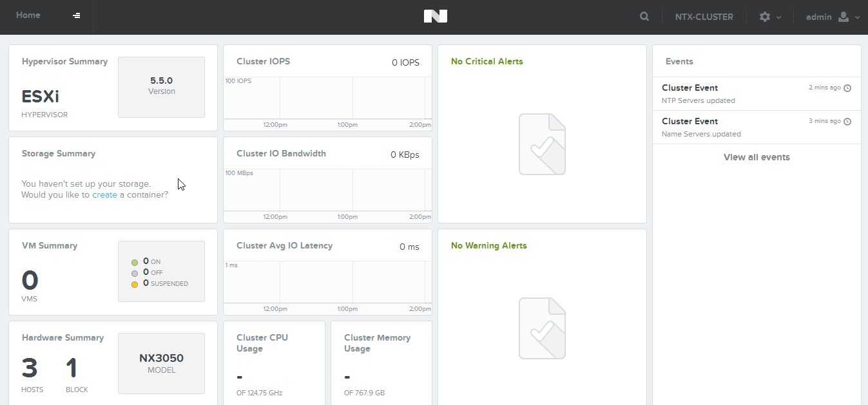Click the No Critical Alerts document icon
The height and width of the screenshot is (405, 868).
[x=542, y=144]
